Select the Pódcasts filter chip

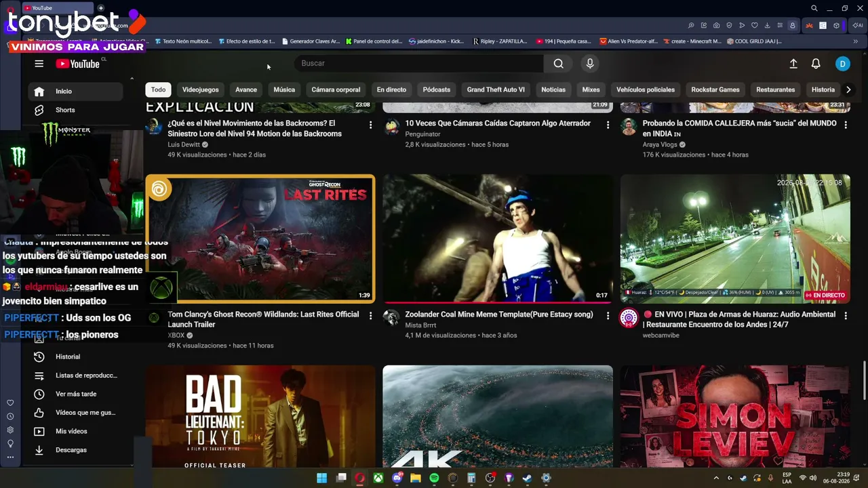point(437,89)
